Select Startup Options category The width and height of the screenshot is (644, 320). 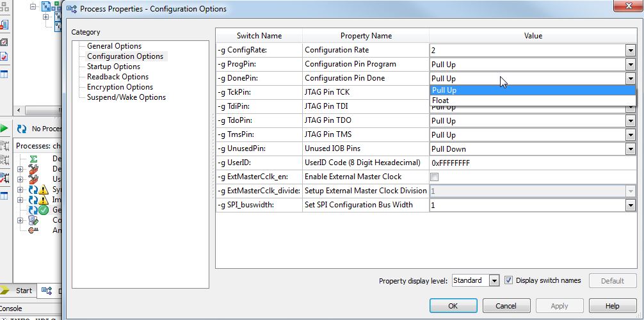(113, 67)
